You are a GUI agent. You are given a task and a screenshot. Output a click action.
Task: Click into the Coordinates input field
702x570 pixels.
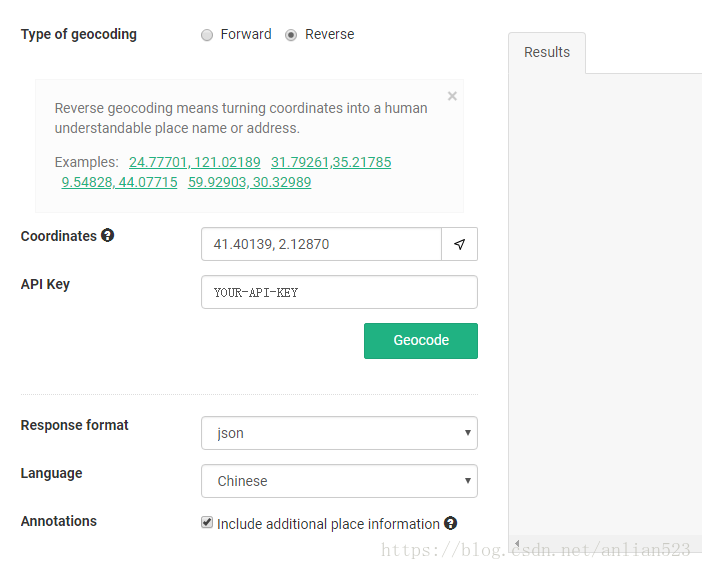[x=321, y=244]
